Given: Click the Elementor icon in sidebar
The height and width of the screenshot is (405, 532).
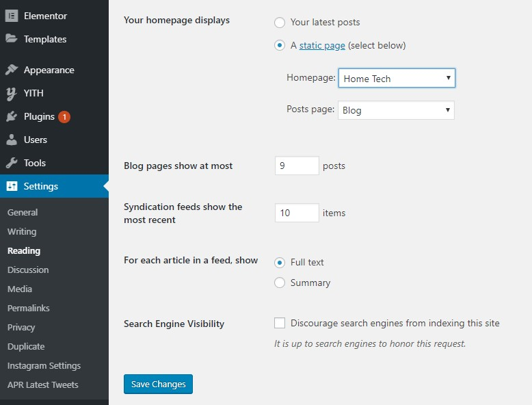Looking at the screenshot, I should click(12, 16).
